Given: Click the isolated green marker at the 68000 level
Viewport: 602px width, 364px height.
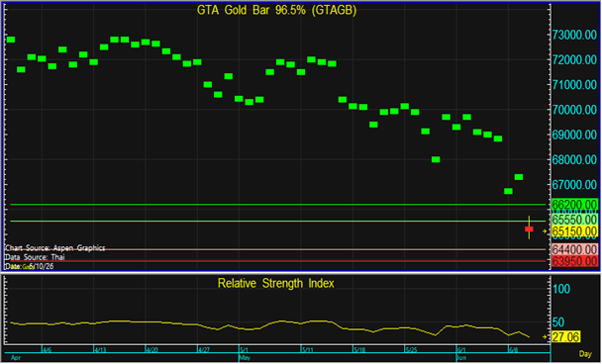Looking at the screenshot, I should (x=436, y=159).
